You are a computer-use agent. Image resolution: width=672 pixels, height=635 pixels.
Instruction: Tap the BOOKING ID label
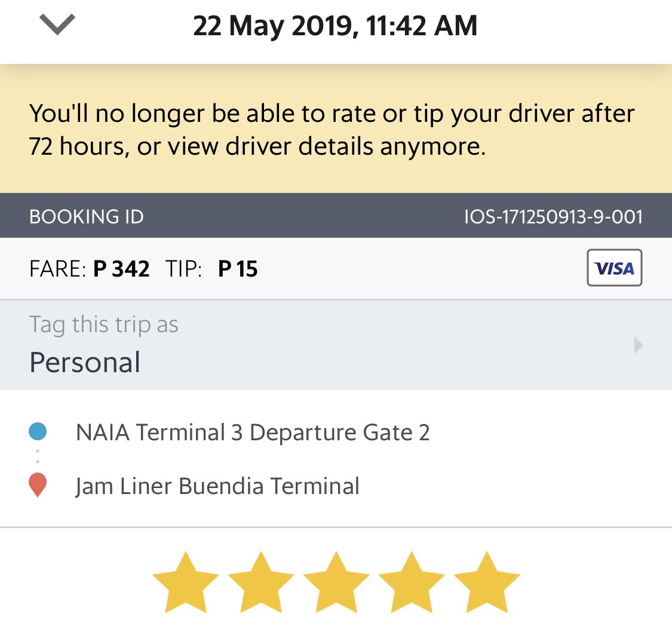tap(87, 216)
